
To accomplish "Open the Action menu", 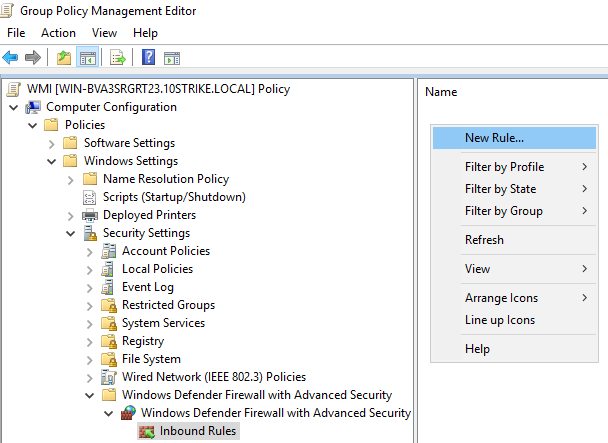I will pyautogui.click(x=59, y=33).
